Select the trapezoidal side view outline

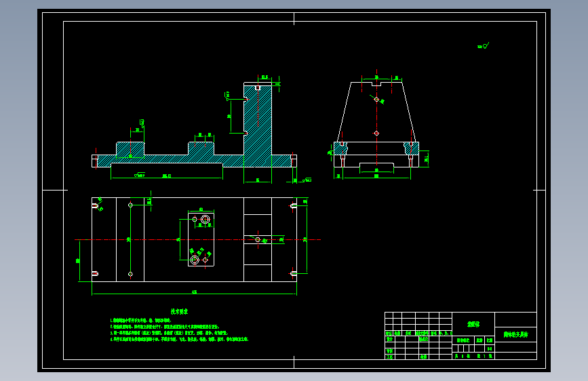point(376,112)
